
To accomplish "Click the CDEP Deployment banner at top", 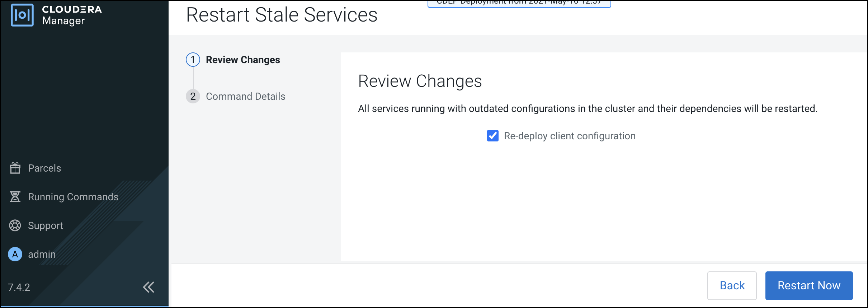I will (x=519, y=3).
